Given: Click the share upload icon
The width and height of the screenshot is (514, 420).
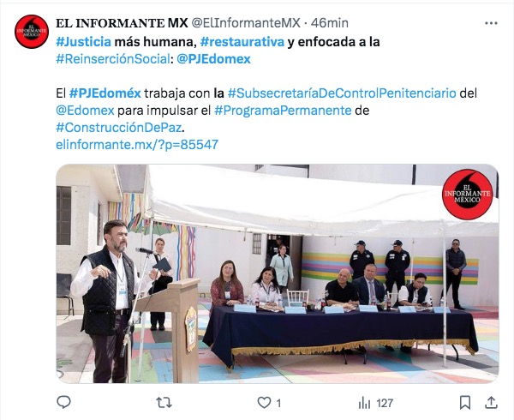Looking at the screenshot, I should click(x=491, y=402).
